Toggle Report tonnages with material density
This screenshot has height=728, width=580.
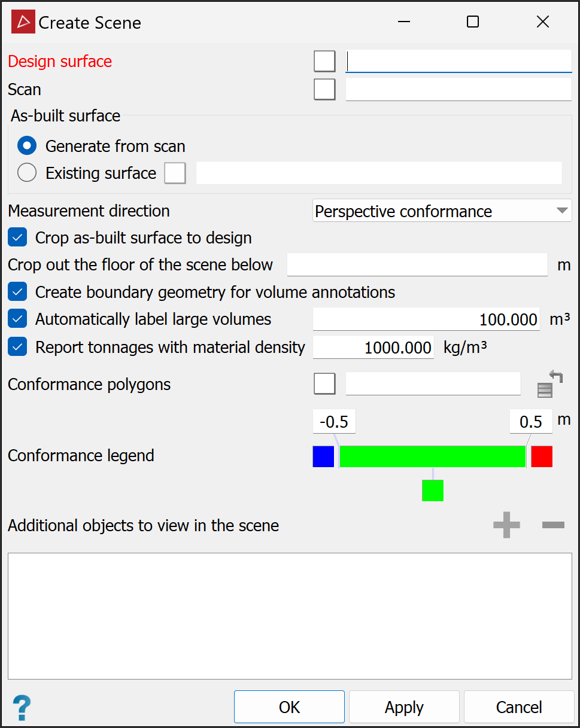[x=18, y=347]
